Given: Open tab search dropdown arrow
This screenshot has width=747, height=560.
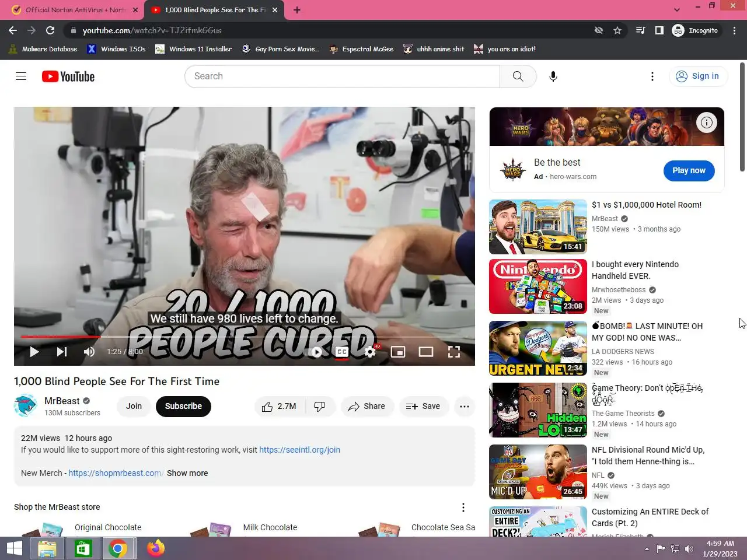Looking at the screenshot, I should tap(677, 10).
